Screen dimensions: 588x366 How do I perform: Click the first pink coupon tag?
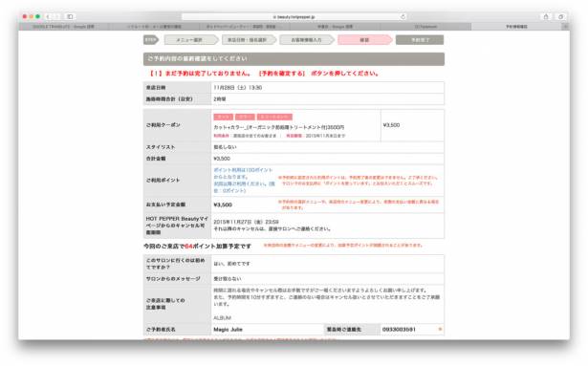[223, 117]
